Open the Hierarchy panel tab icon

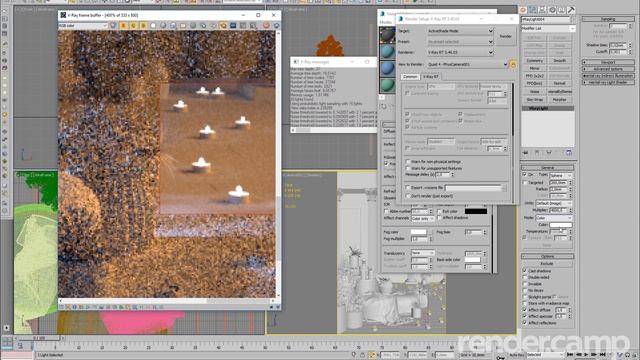pyautogui.click(x=542, y=10)
